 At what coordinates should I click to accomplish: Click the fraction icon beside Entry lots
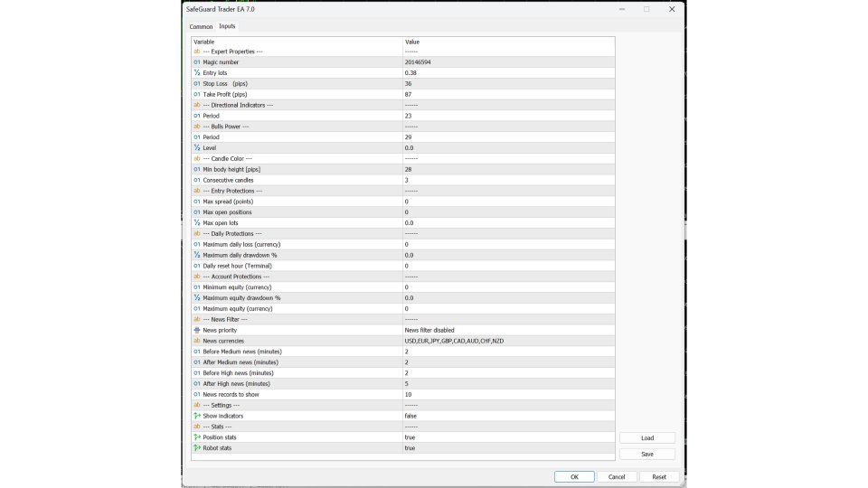pyautogui.click(x=196, y=72)
